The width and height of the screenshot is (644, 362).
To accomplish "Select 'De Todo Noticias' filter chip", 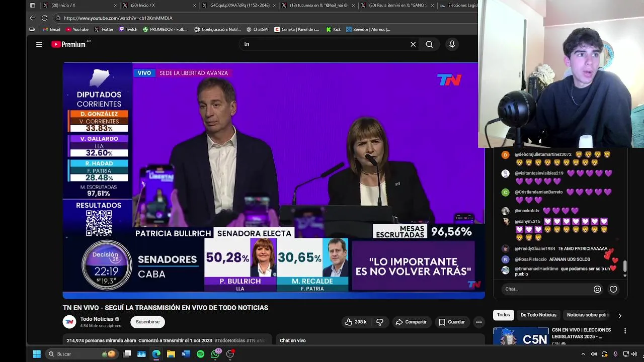I will click(x=538, y=315).
